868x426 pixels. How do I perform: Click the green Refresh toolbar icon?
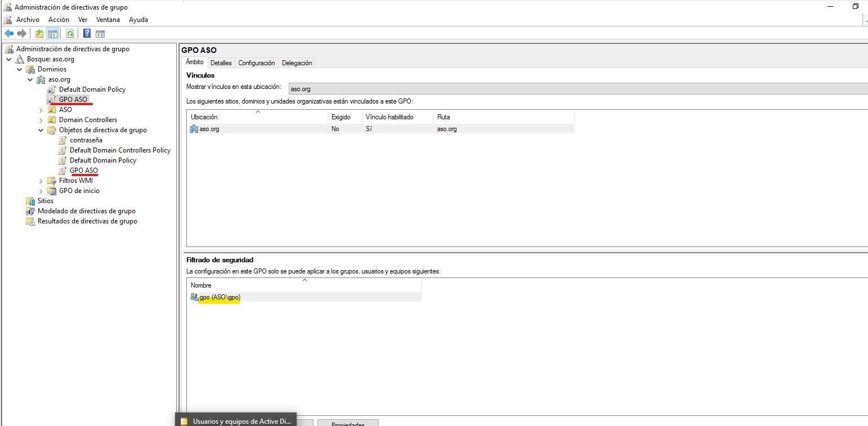(70, 34)
